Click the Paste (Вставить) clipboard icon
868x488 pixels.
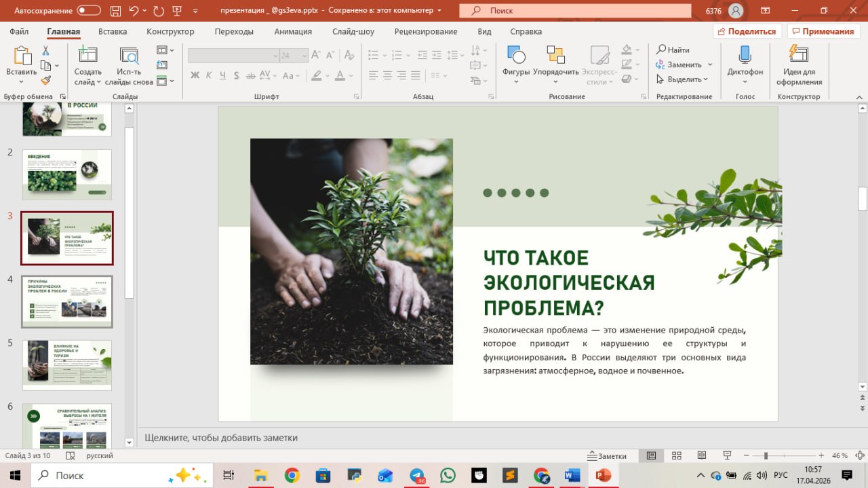(x=21, y=56)
